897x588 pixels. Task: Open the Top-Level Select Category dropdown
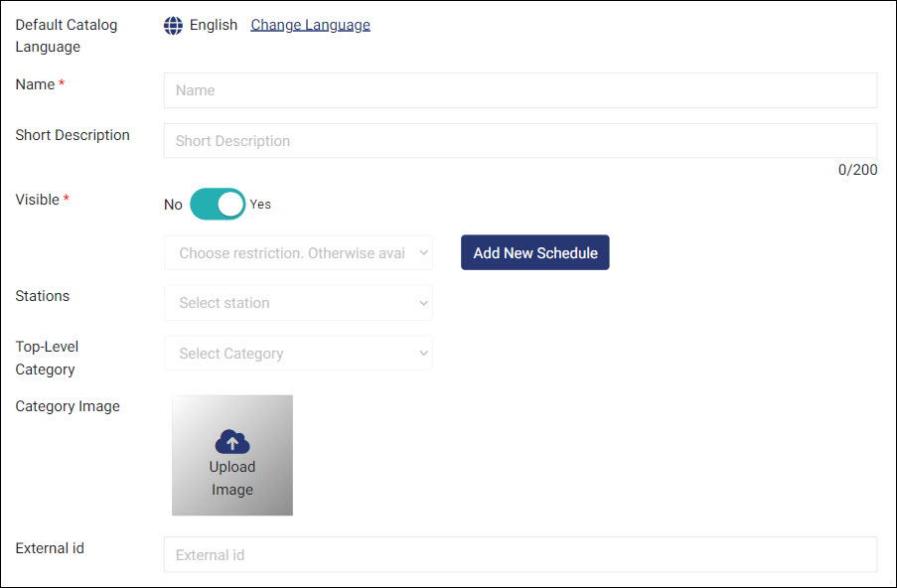292,354
